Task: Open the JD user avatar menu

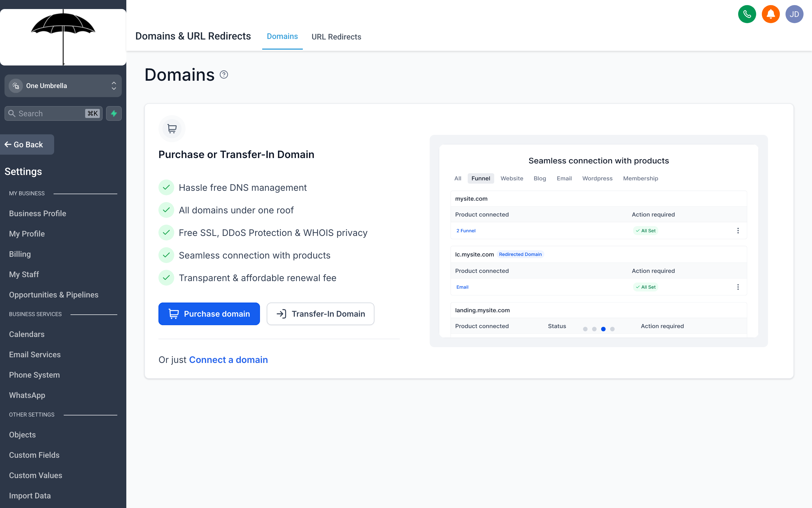Action: click(794, 14)
